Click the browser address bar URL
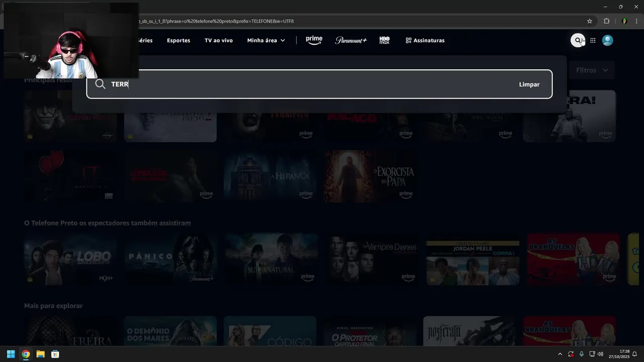This screenshot has height=362, width=644. 216,21
